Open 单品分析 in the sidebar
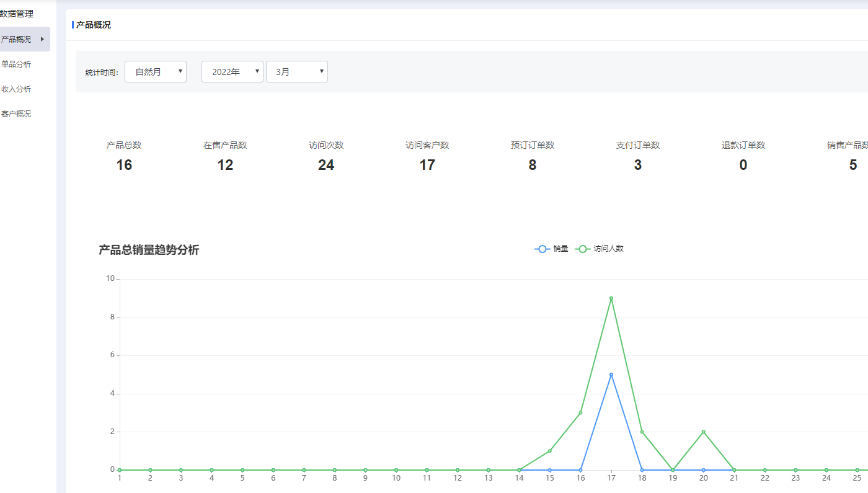Image resolution: width=868 pixels, height=493 pixels. 16,64
